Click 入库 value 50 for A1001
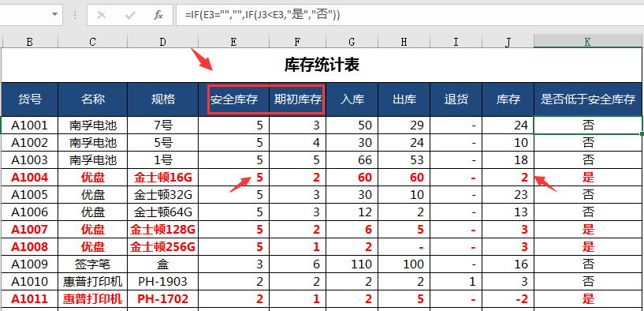Image resolution: width=644 pixels, height=311 pixels. click(x=352, y=125)
